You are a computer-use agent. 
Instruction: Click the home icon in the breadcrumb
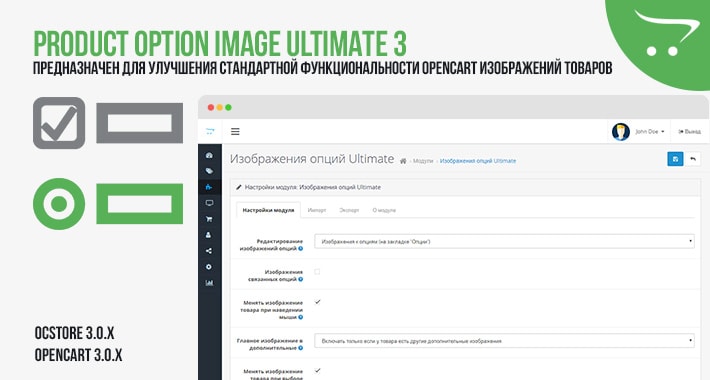(403, 161)
